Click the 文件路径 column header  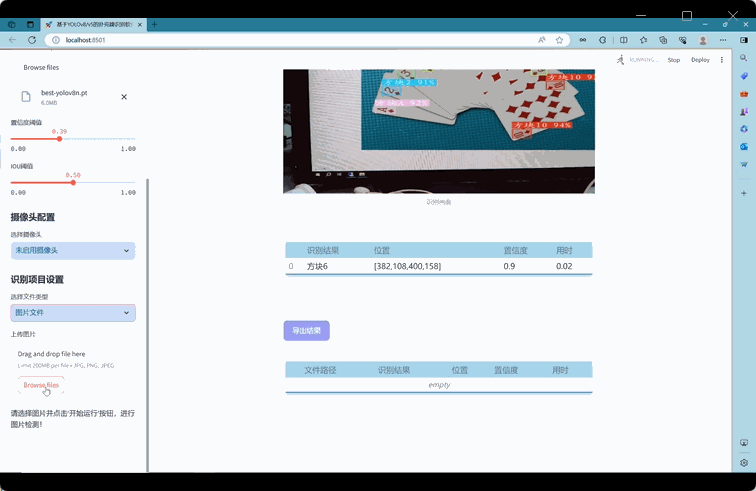click(320, 370)
